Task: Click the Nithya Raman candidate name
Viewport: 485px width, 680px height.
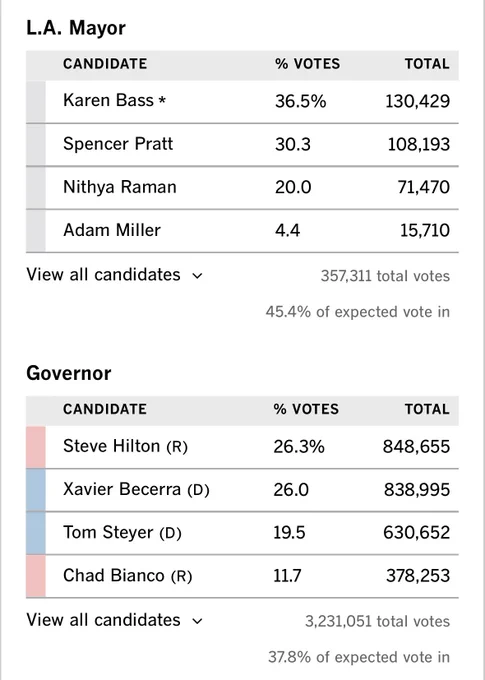Action: coord(120,187)
